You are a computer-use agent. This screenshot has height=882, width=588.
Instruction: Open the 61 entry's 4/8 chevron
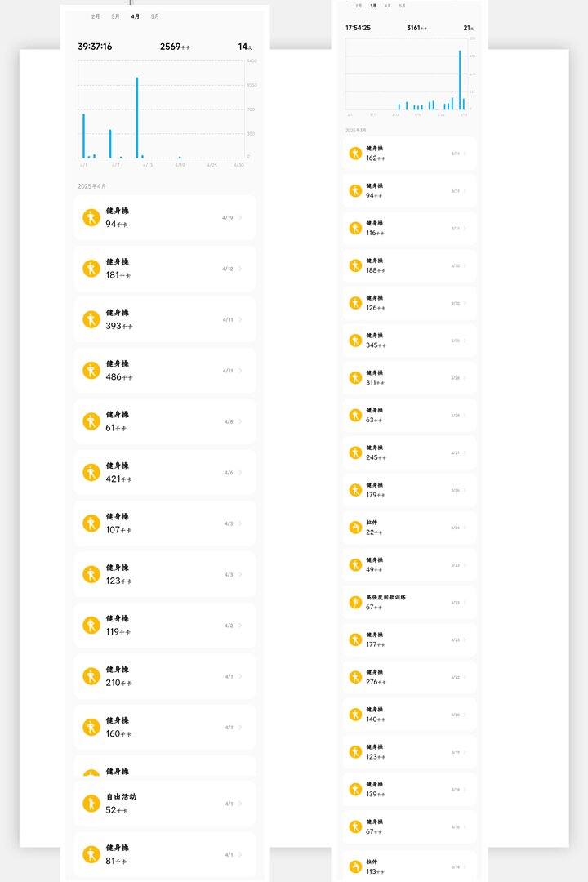241,422
